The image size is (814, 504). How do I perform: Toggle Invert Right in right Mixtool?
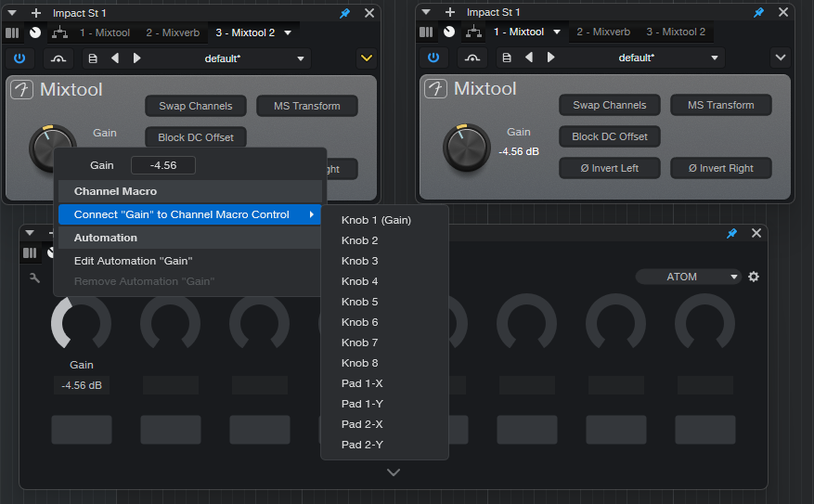coord(720,168)
